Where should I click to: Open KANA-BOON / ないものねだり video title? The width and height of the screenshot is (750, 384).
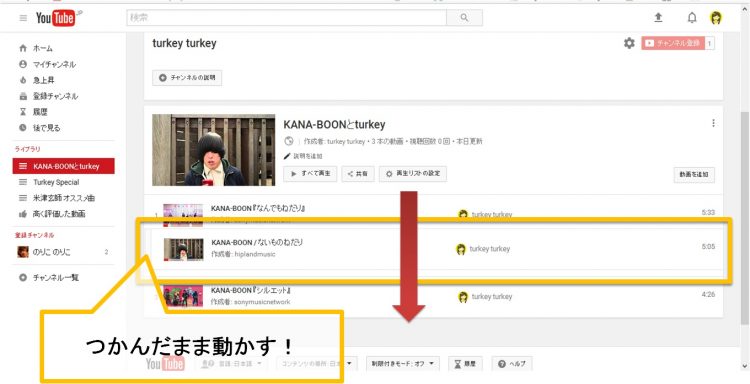pyautogui.click(x=257, y=242)
